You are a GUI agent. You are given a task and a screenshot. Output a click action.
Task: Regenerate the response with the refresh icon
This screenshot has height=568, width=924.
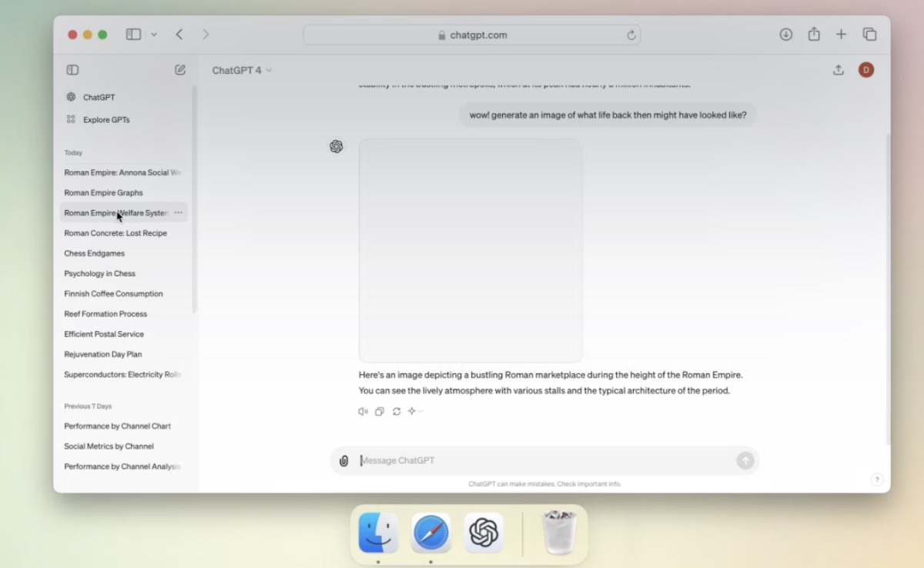tap(396, 412)
